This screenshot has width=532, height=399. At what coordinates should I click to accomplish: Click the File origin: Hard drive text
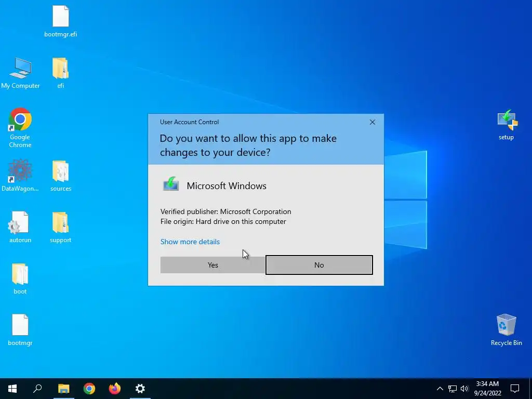(223, 221)
